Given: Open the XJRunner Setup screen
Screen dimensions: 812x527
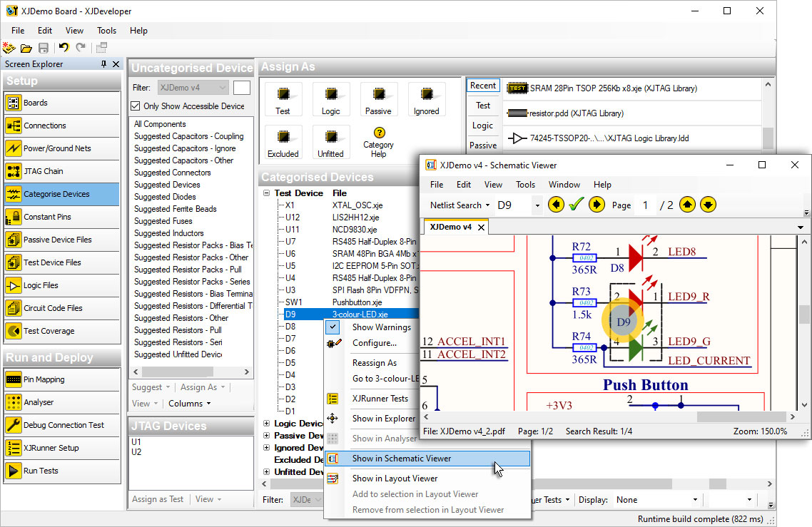Looking at the screenshot, I should point(62,448).
